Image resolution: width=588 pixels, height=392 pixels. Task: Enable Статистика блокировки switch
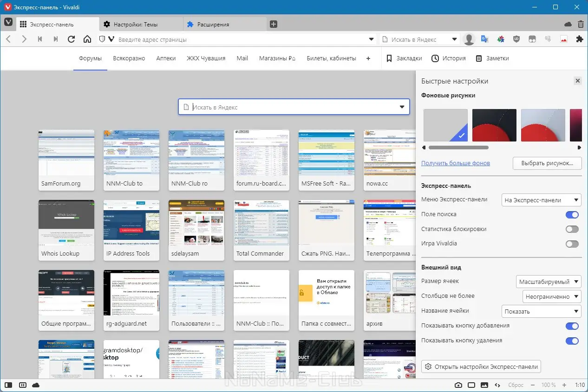coord(572,229)
